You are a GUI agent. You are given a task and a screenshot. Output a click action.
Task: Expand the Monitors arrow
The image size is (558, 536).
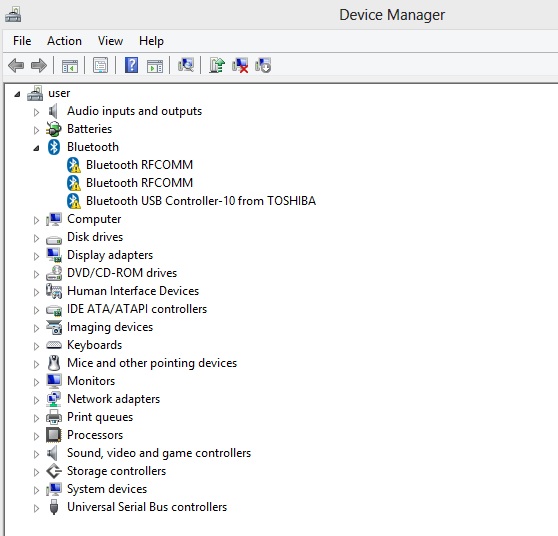[x=36, y=382]
